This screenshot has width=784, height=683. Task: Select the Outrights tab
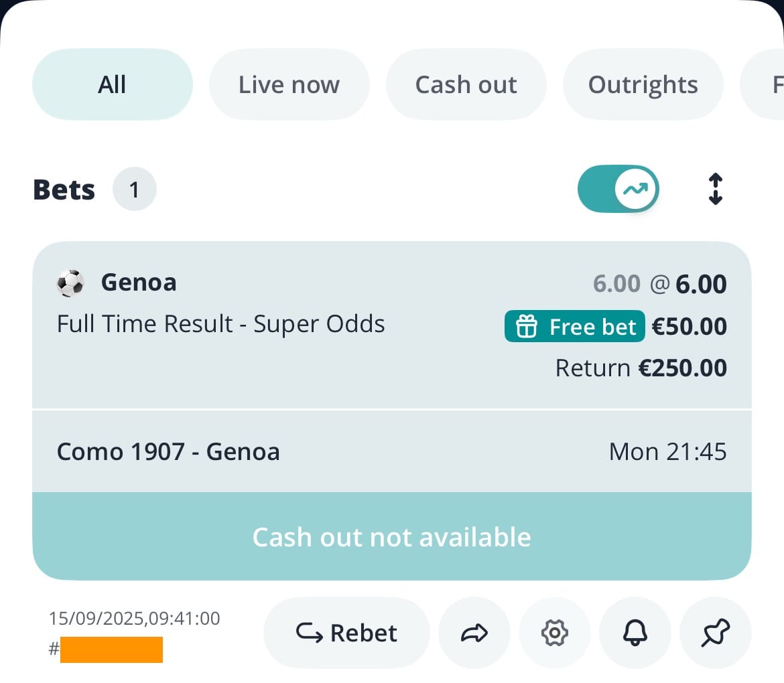click(643, 84)
